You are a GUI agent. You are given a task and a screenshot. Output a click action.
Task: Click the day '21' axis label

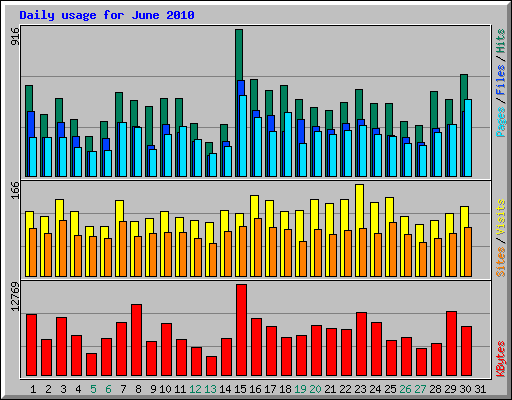[x=330, y=389]
